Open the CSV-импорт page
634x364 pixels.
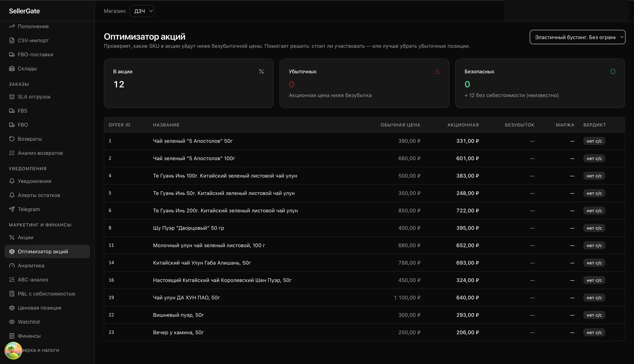click(x=33, y=41)
